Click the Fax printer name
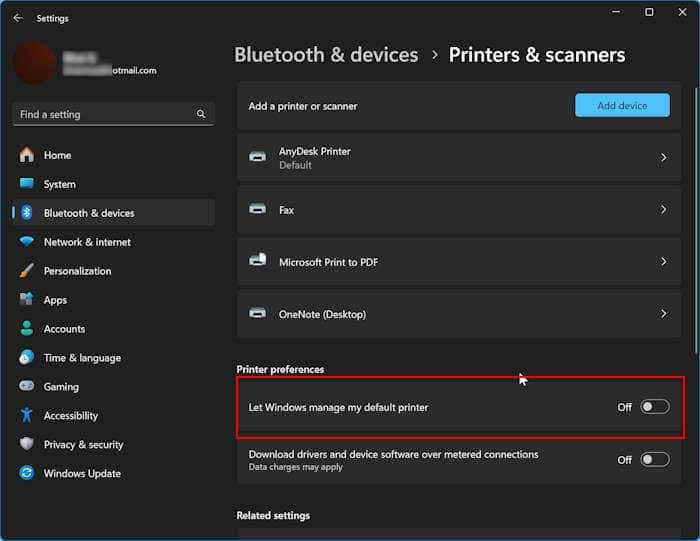Viewport: 700px width, 541px height. coord(286,210)
